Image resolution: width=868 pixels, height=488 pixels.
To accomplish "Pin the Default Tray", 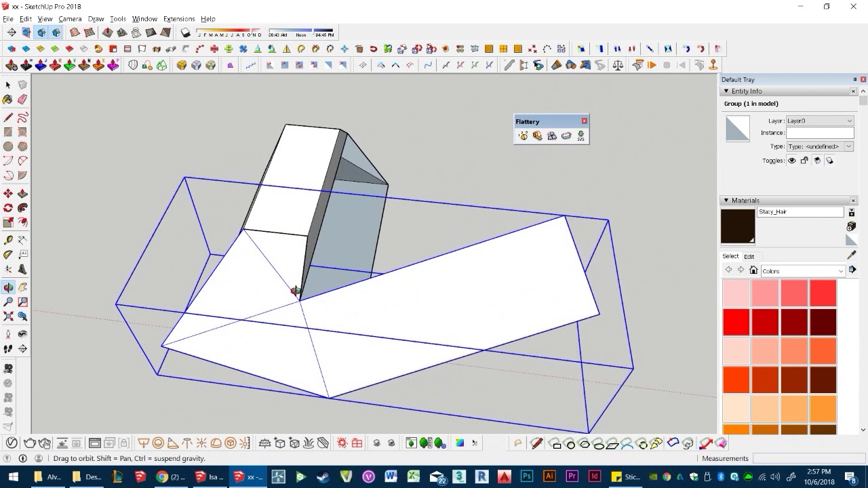I will (855, 79).
